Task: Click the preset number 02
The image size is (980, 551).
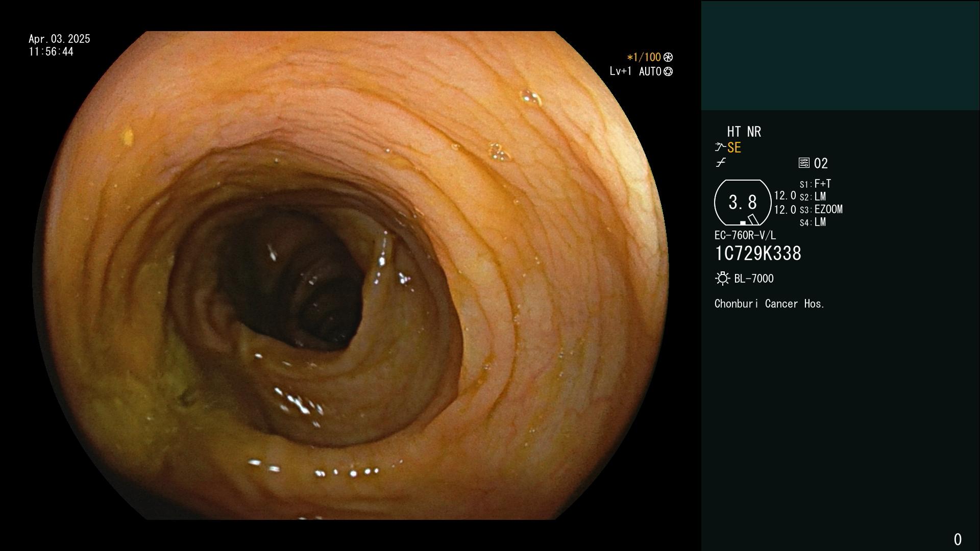Action: 821,163
